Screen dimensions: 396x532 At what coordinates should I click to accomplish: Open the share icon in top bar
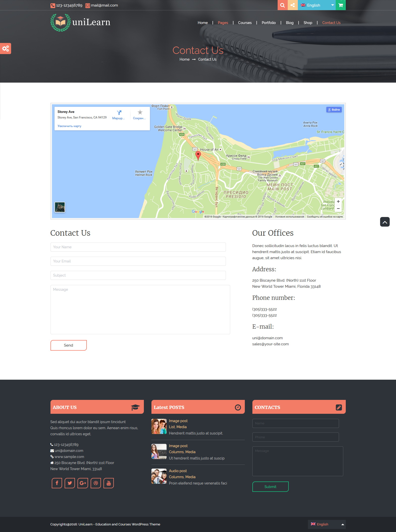[293, 5]
